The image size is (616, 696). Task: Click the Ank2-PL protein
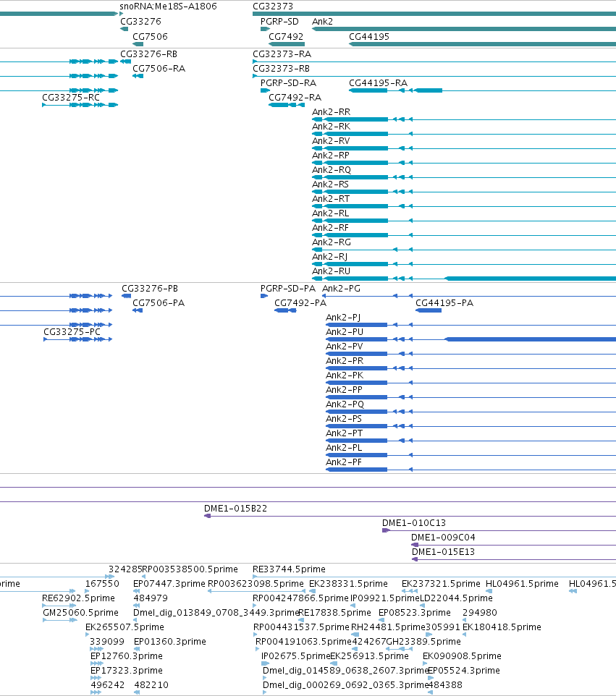coord(471,455)
